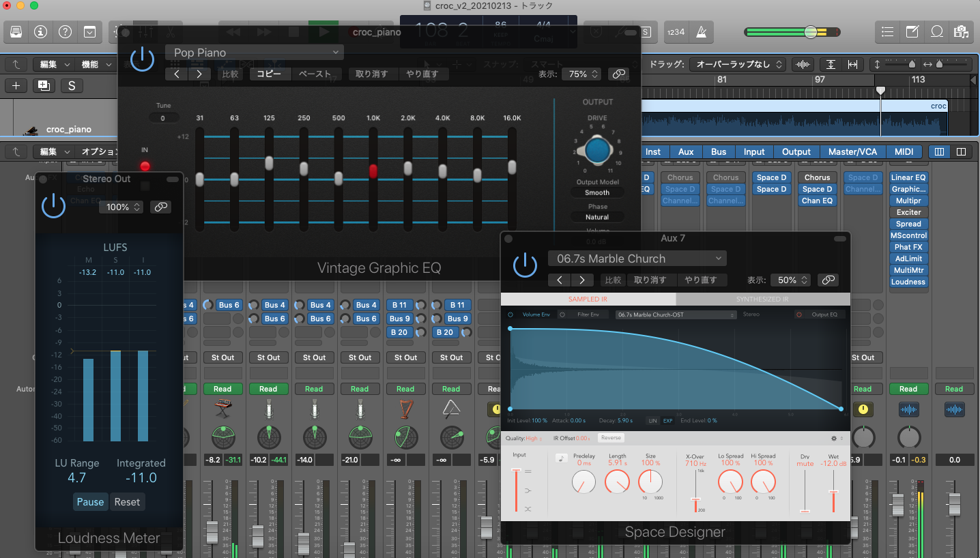Click the link icon in Vintage Graphic EQ
The image size is (980, 558).
619,74
